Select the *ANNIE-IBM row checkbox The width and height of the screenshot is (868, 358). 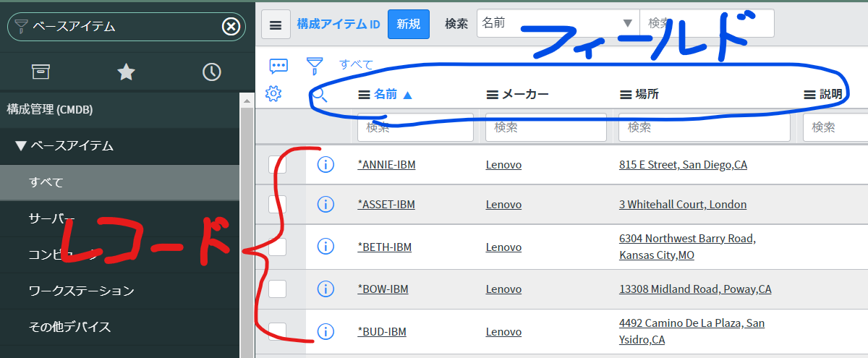277,165
